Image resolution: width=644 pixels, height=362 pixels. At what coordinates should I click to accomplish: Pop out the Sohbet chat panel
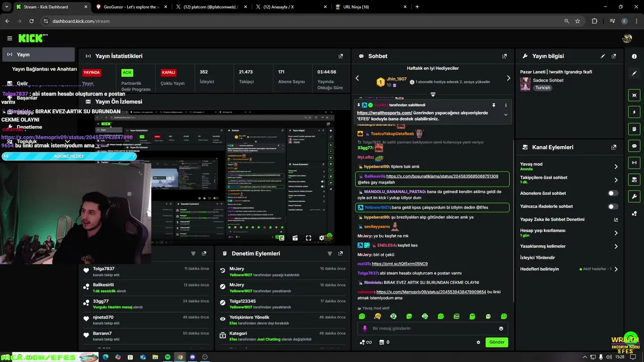coord(505,56)
